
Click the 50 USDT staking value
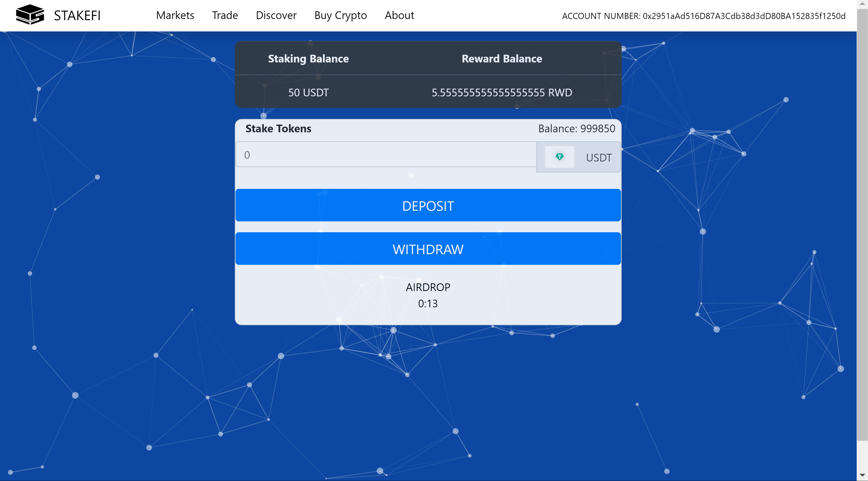coord(308,93)
